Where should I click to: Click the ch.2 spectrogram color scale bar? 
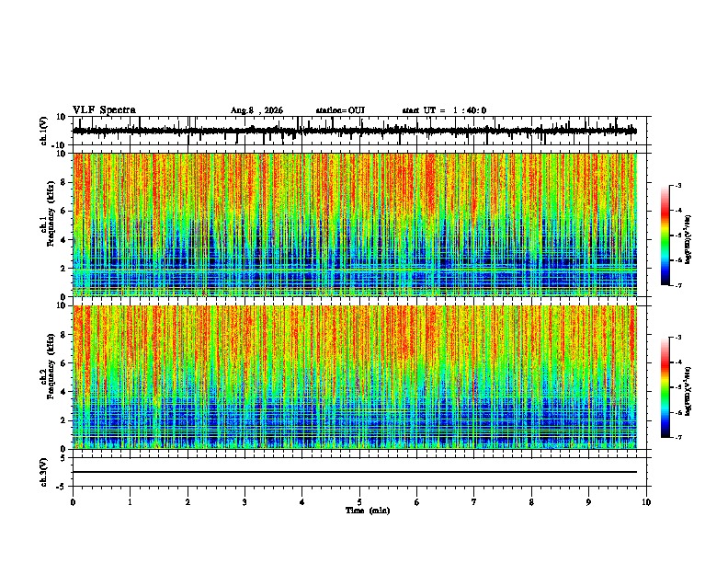click(x=665, y=387)
